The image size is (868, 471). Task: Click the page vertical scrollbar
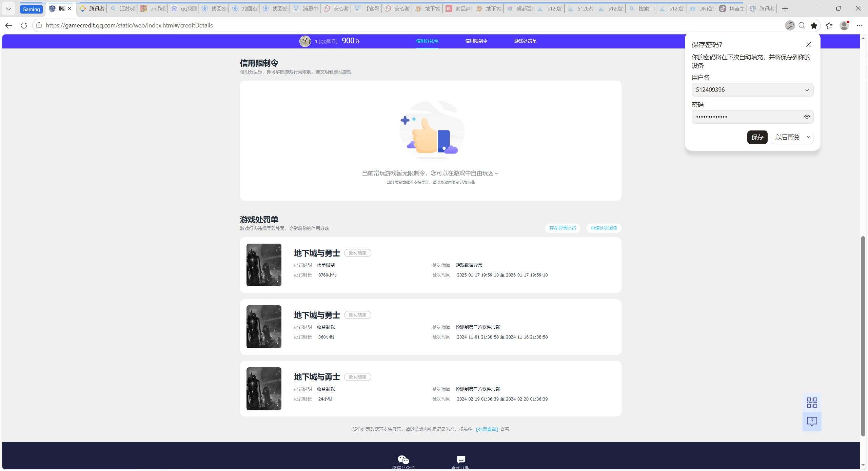(863, 335)
